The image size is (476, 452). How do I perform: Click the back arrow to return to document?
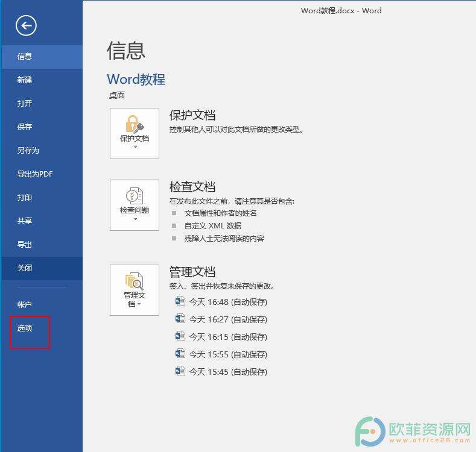click(x=26, y=25)
